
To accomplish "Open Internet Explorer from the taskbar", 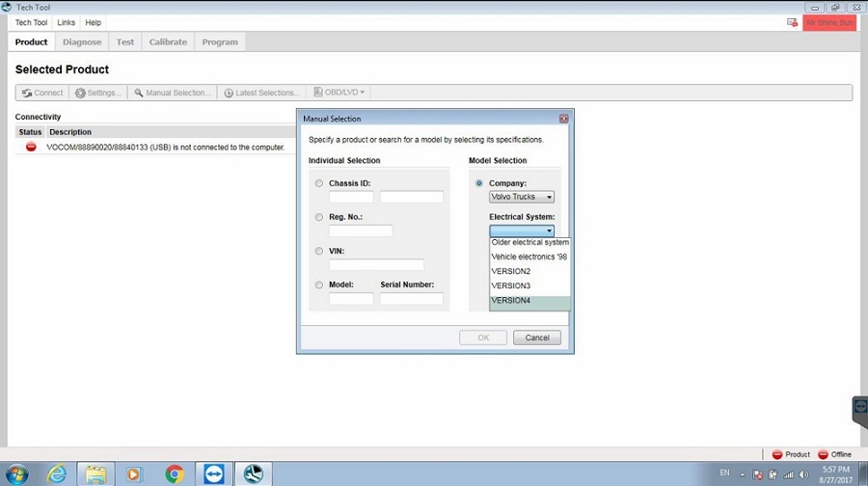I will tap(57, 473).
